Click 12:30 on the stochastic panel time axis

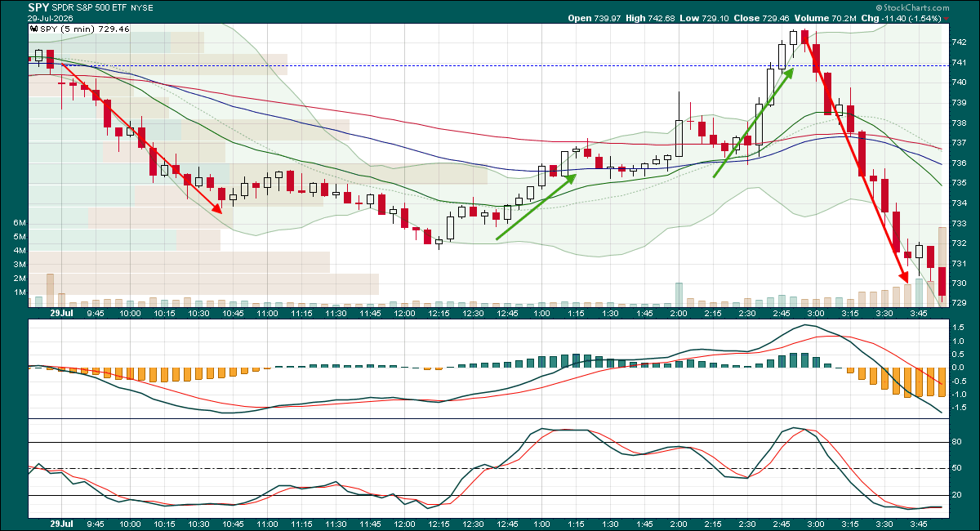click(x=473, y=524)
